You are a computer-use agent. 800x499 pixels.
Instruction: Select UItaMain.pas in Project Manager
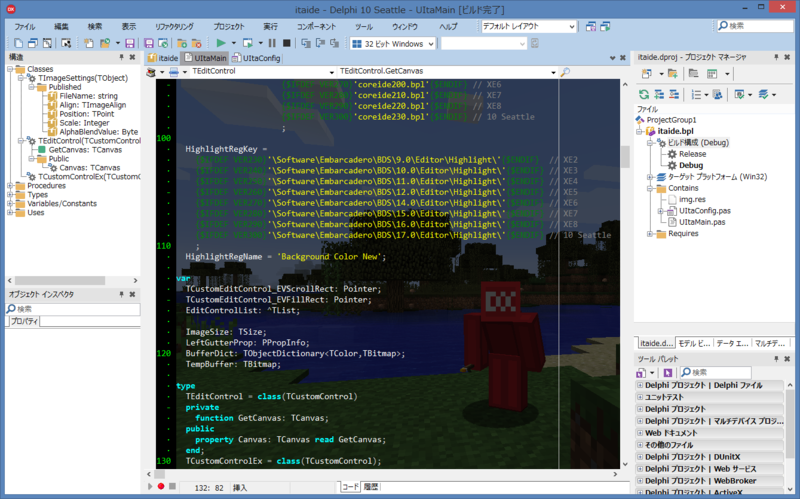702,222
